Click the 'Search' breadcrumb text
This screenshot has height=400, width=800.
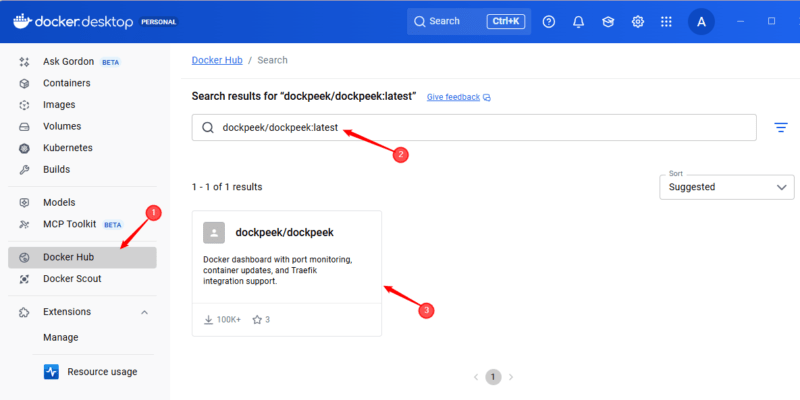[x=272, y=60]
